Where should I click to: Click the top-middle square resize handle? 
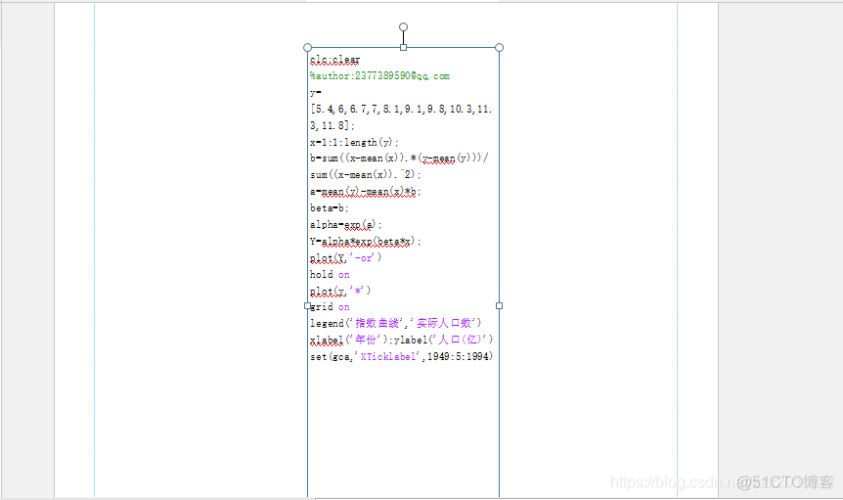click(403, 47)
